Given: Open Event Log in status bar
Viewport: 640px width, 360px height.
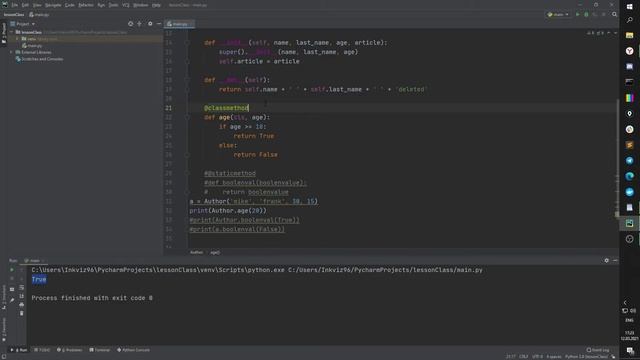Looking at the screenshot, I should (x=598, y=350).
